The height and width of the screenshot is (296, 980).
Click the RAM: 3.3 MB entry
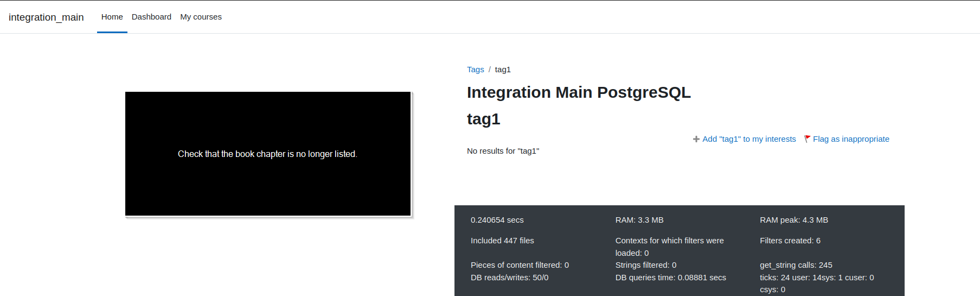[639, 220]
